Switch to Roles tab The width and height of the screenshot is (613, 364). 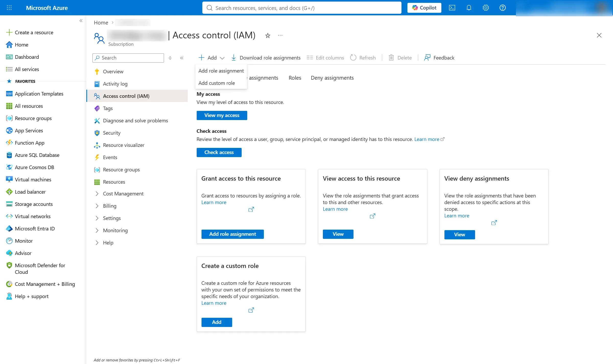[x=295, y=78]
